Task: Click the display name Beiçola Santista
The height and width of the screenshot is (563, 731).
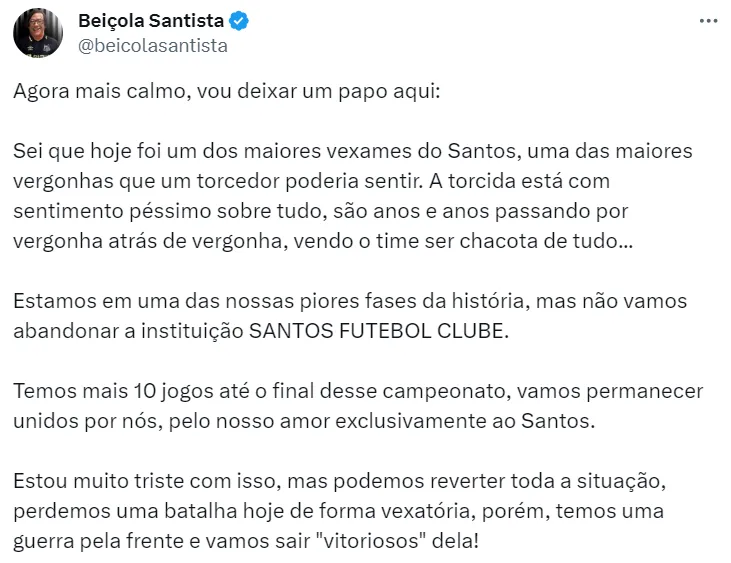Action: 150,20
